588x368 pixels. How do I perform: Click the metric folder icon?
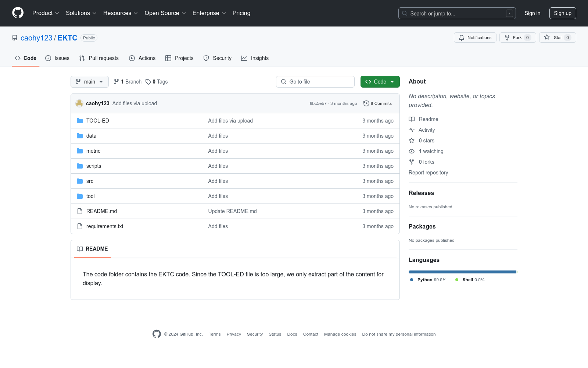tap(80, 151)
